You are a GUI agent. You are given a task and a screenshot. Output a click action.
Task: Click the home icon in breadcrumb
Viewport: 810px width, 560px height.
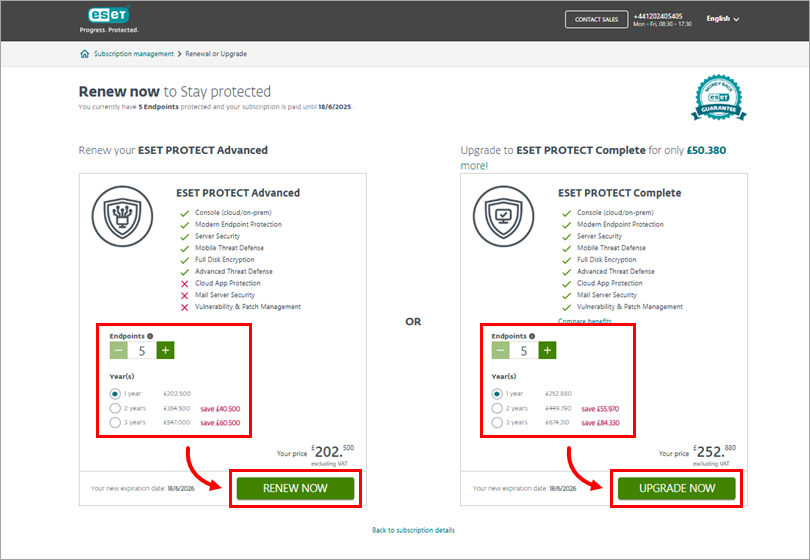(84, 54)
